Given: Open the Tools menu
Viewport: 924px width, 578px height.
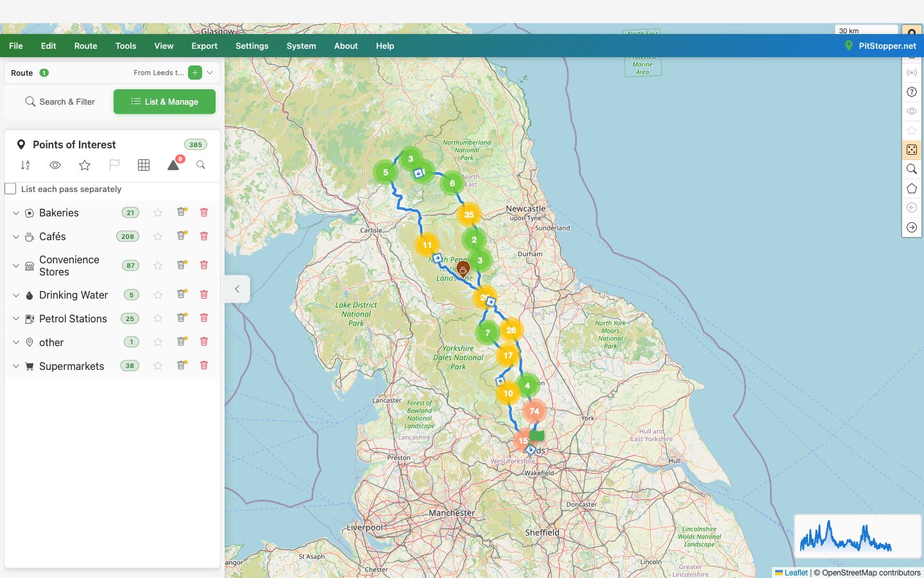Looking at the screenshot, I should [126, 46].
